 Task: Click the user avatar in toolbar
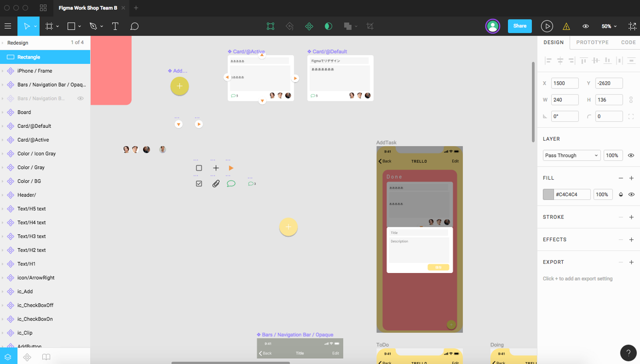492,26
